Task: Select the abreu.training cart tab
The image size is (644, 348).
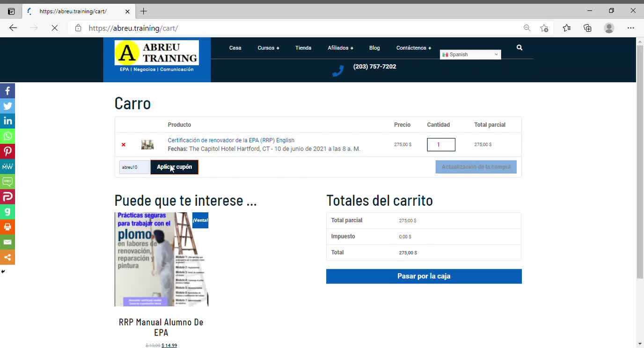Action: (x=79, y=11)
